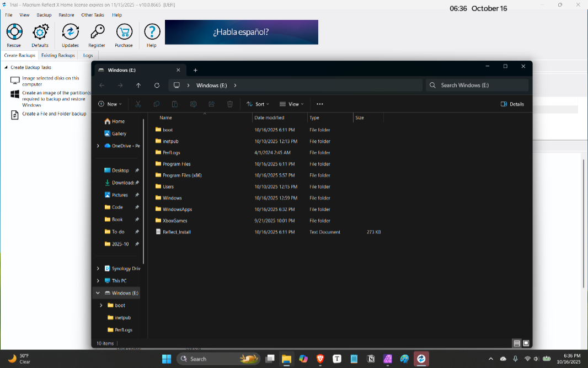Open the New item dropdown
588x368 pixels.
click(110, 104)
